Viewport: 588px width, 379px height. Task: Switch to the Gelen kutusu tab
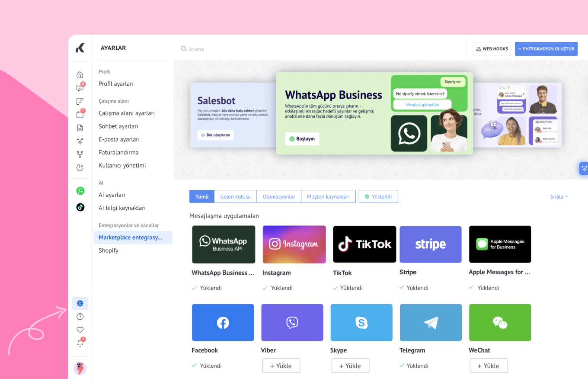coord(235,196)
